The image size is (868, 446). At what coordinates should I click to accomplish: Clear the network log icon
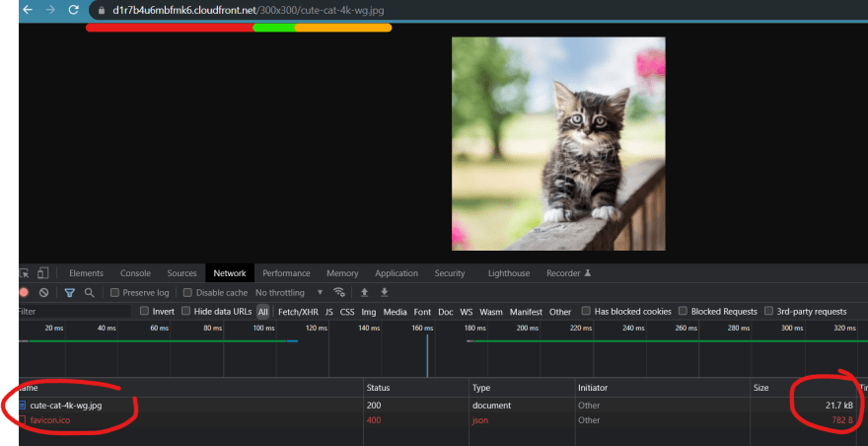click(x=43, y=292)
